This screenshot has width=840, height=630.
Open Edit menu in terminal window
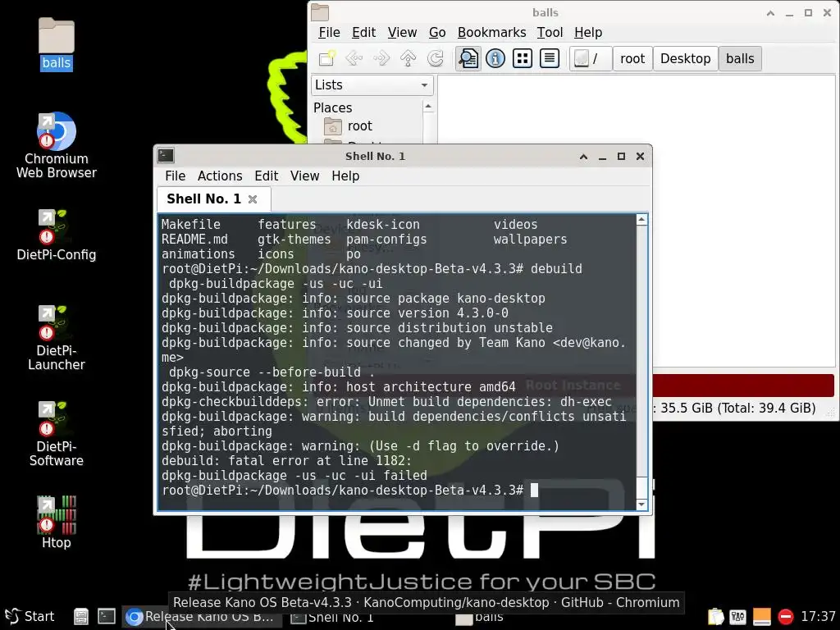pyautogui.click(x=267, y=176)
